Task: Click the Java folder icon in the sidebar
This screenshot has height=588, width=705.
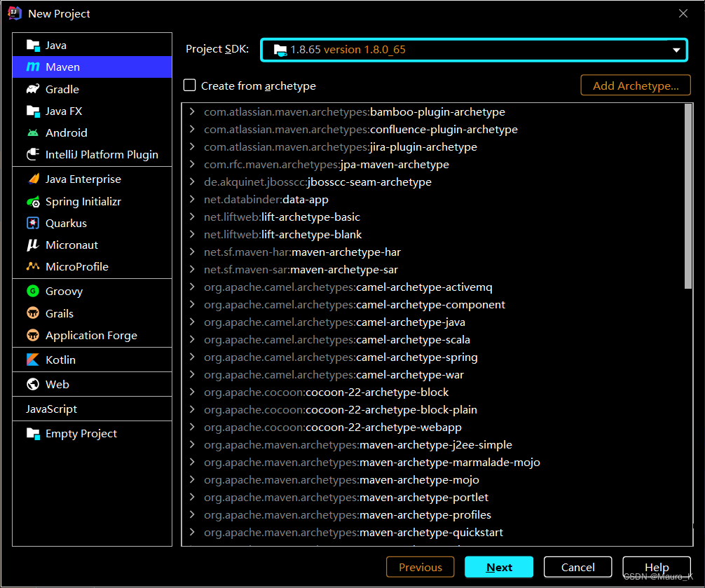Action: pos(33,46)
